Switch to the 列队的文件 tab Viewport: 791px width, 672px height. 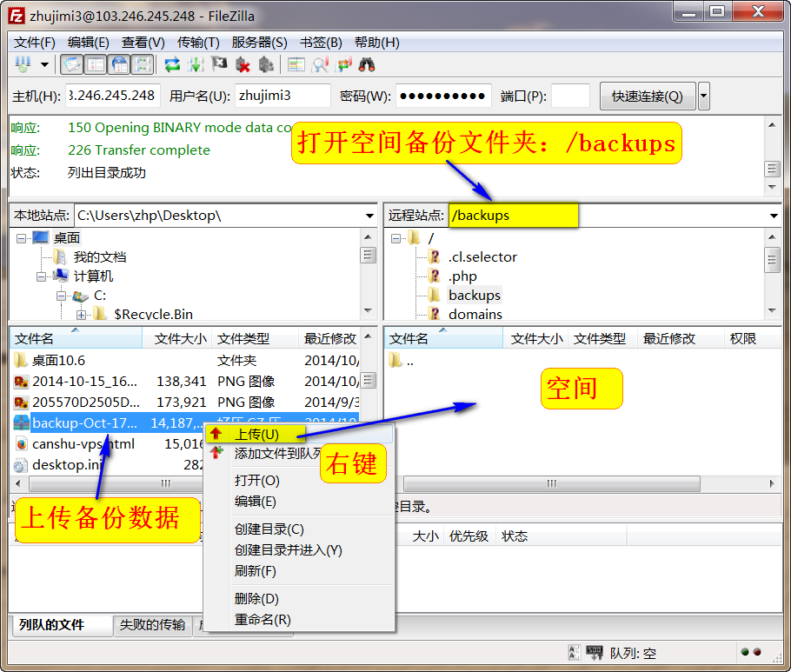click(62, 625)
